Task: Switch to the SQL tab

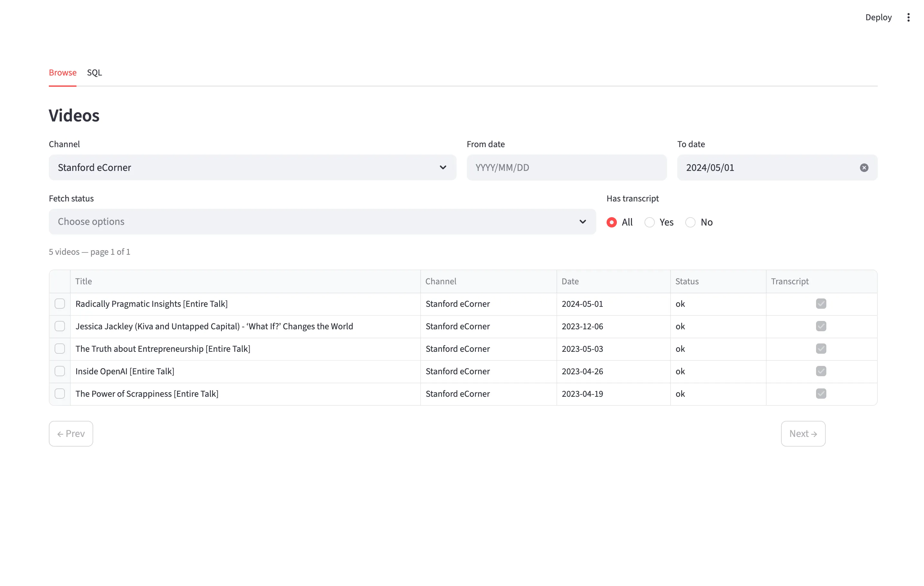Action: pos(94,73)
